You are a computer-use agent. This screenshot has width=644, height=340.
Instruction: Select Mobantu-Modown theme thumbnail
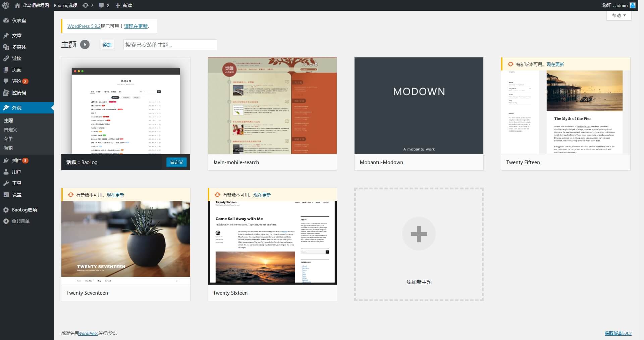click(419, 106)
